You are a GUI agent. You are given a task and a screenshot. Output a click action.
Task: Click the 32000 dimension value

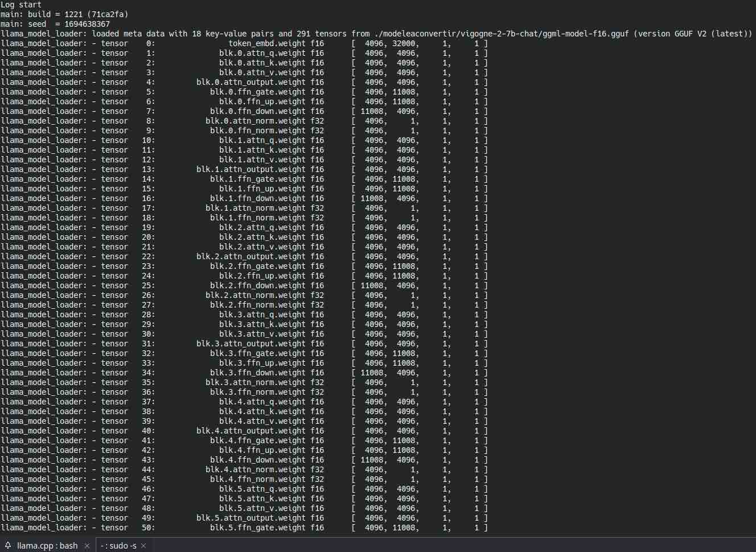tap(404, 43)
